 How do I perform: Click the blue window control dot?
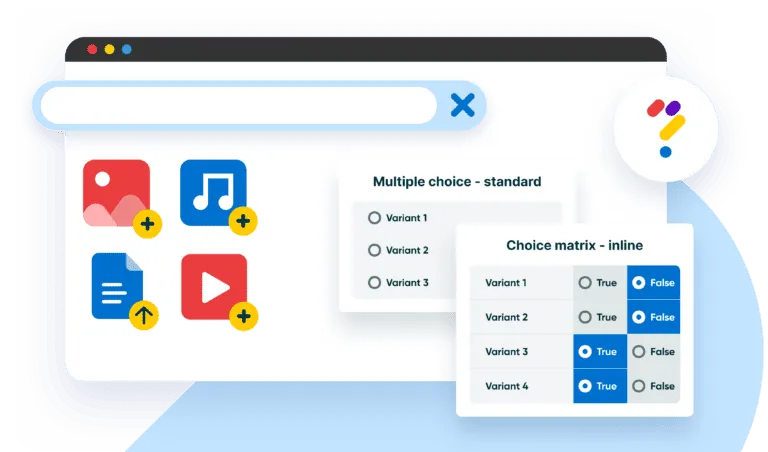(x=127, y=49)
